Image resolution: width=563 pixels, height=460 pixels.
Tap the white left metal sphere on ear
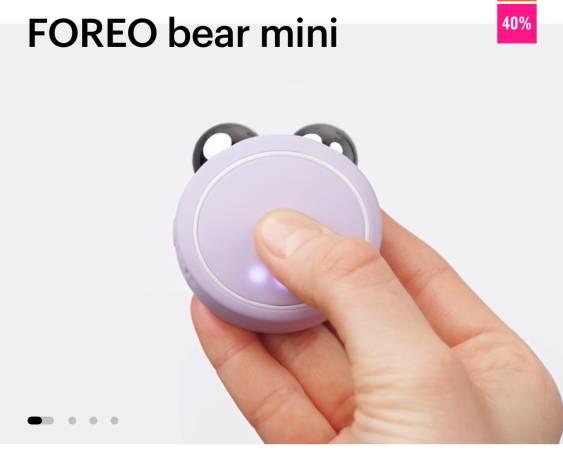pyautogui.click(x=217, y=145)
